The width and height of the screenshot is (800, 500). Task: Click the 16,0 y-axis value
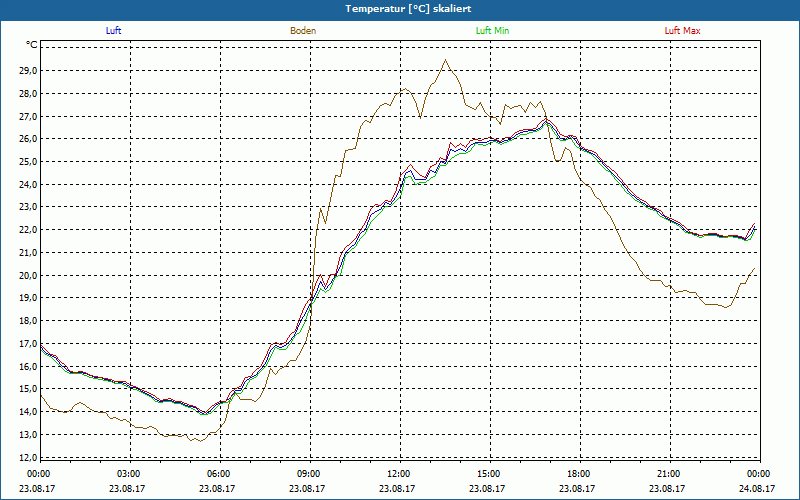[29, 366]
